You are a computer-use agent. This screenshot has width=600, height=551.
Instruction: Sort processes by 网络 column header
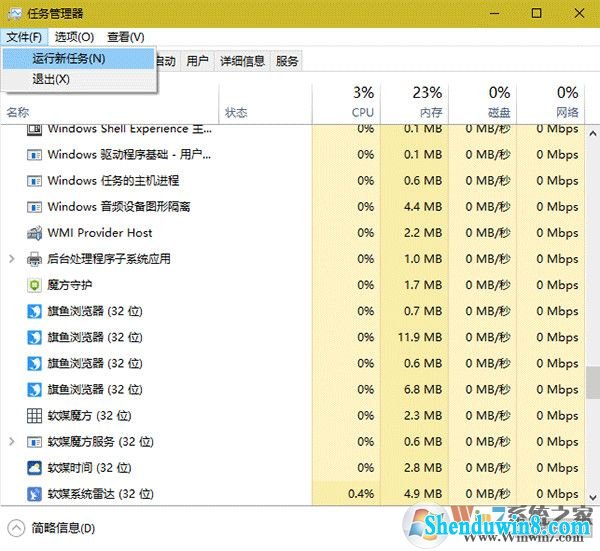(x=551, y=103)
